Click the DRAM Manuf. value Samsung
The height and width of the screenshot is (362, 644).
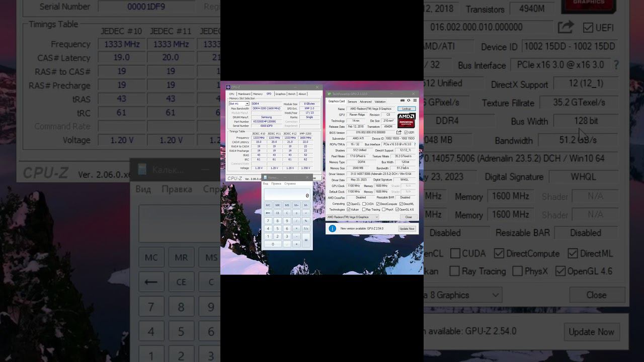tap(266, 117)
